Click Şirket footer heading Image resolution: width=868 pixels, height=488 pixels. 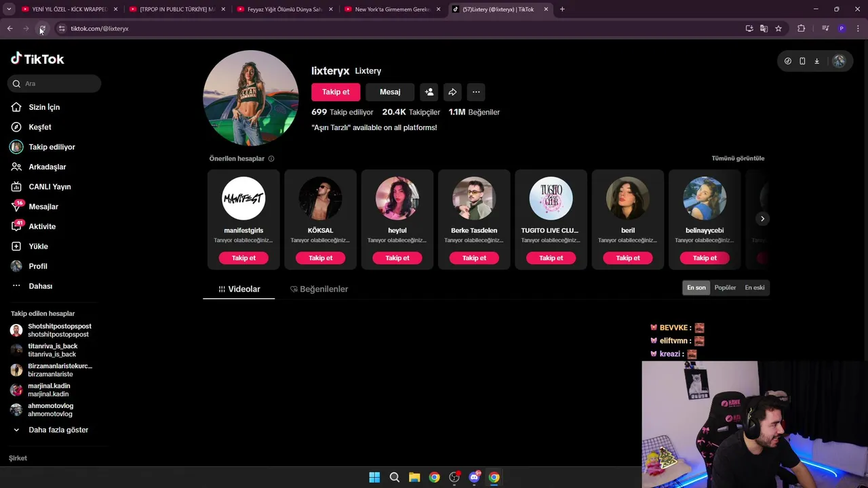click(18, 459)
